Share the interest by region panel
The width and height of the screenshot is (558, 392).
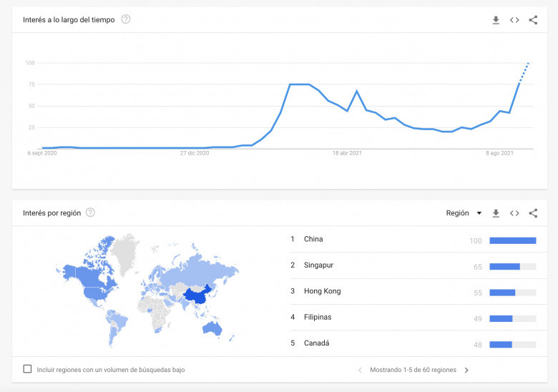(x=533, y=213)
